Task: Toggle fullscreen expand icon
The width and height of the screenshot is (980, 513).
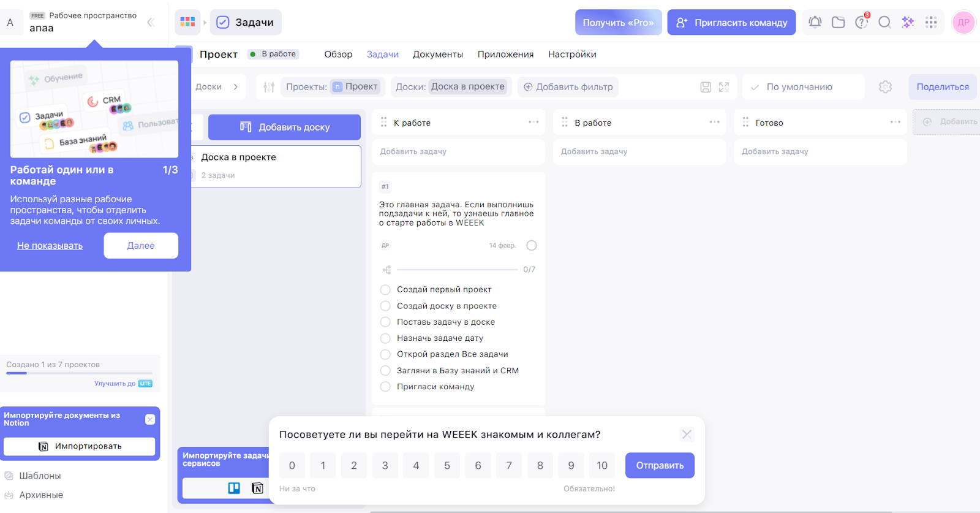Action: click(x=724, y=87)
